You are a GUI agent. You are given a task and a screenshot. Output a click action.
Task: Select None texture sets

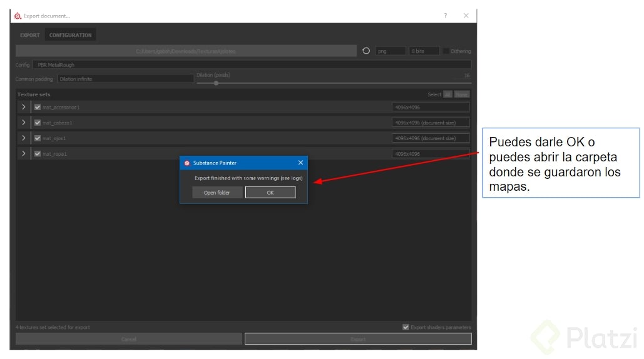(x=462, y=94)
